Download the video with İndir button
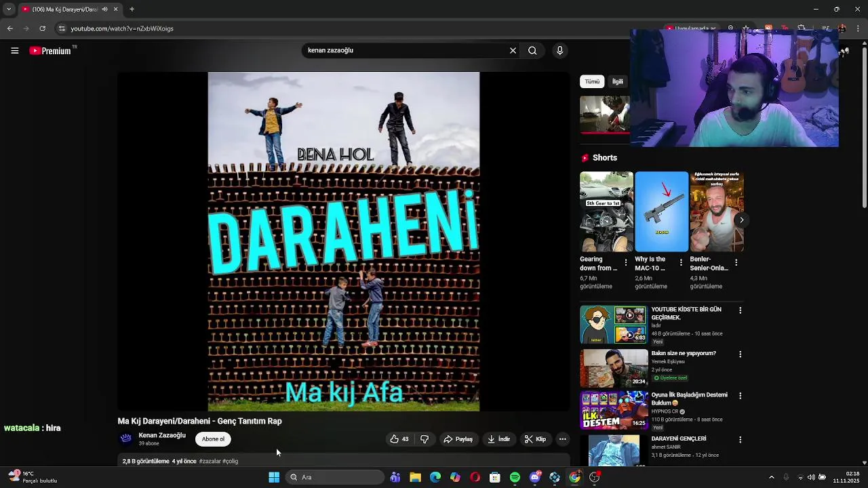 coord(498,439)
